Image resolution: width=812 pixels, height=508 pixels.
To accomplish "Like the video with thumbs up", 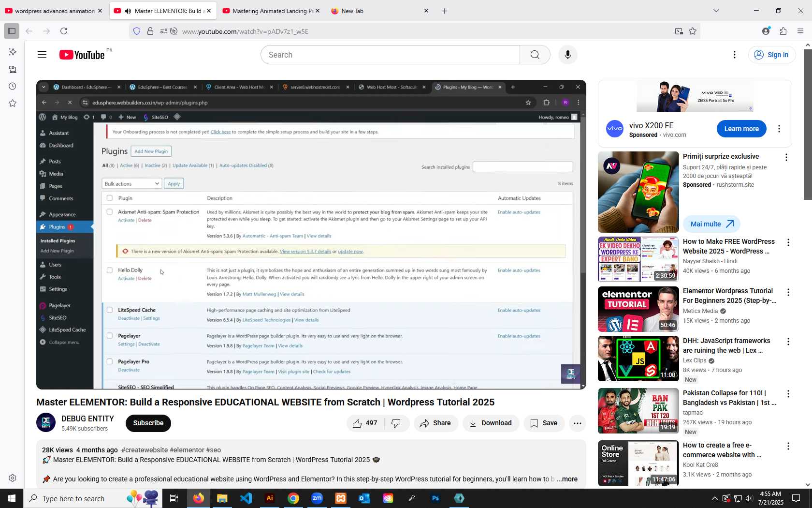I will [x=365, y=423].
